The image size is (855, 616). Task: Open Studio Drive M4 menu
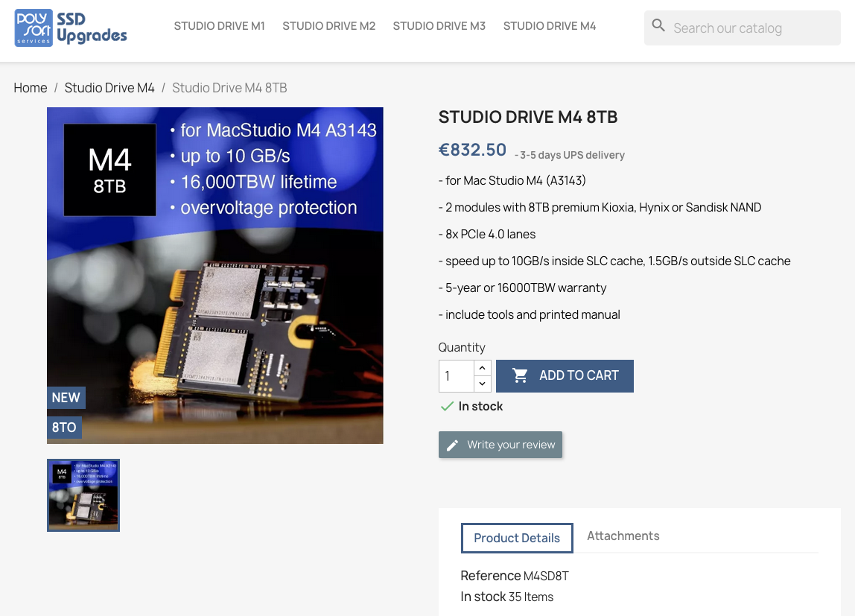550,25
